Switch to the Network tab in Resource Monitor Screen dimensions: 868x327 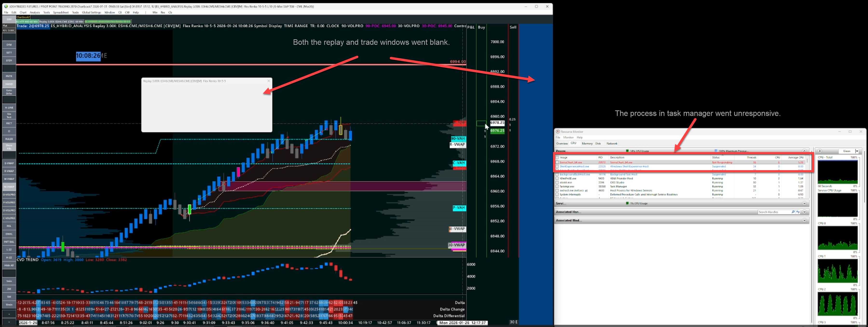[612, 143]
